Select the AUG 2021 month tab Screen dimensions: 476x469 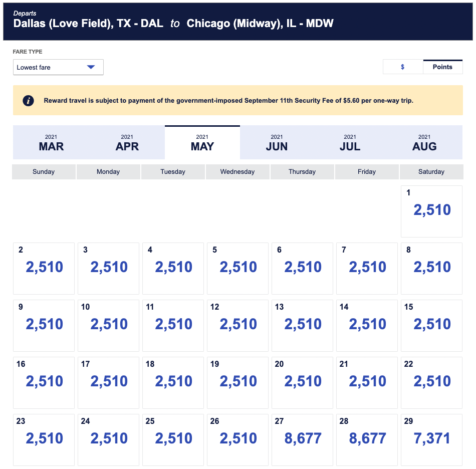(x=424, y=142)
